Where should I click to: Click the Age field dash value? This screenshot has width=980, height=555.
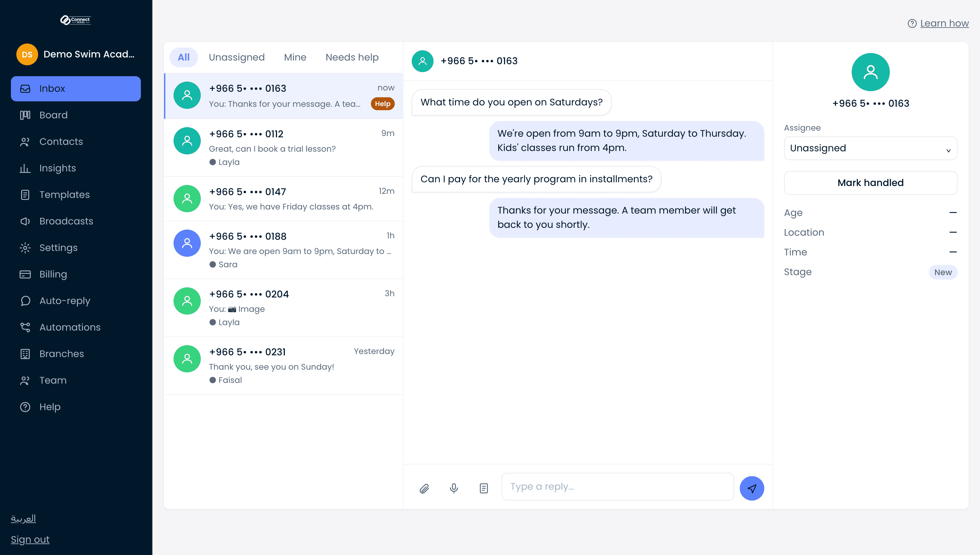pos(953,213)
